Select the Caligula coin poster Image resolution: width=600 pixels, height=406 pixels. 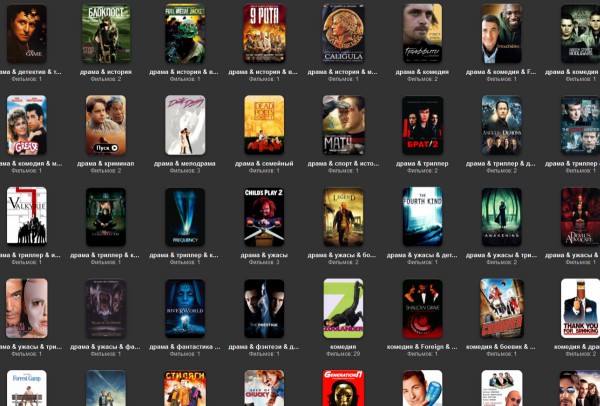[x=344, y=33]
